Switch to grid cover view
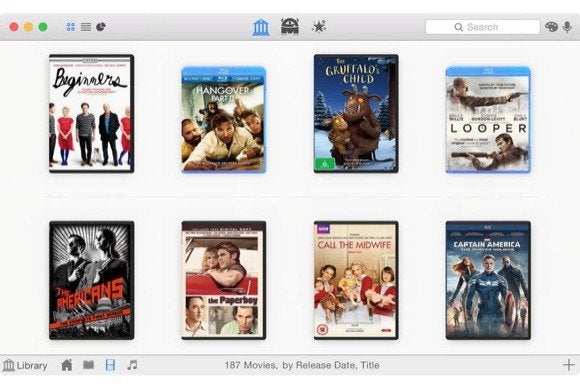Viewport: 580px width, 388px height. click(71, 27)
